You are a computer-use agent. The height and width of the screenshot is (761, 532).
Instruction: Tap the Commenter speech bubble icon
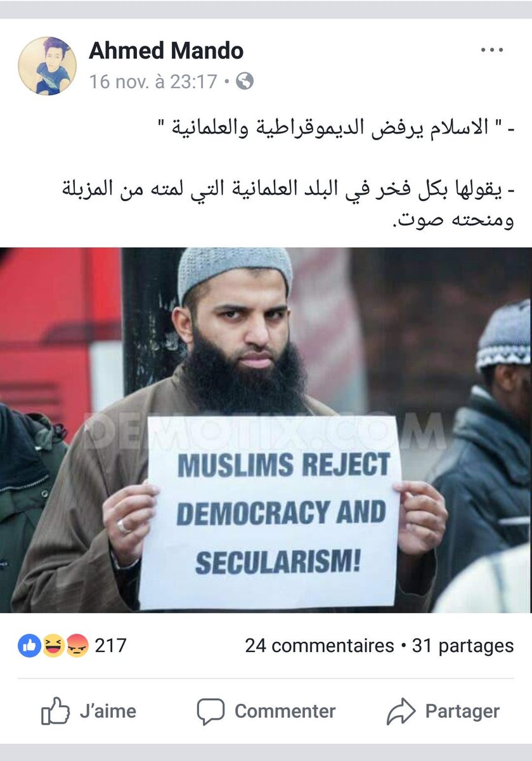[x=211, y=712]
